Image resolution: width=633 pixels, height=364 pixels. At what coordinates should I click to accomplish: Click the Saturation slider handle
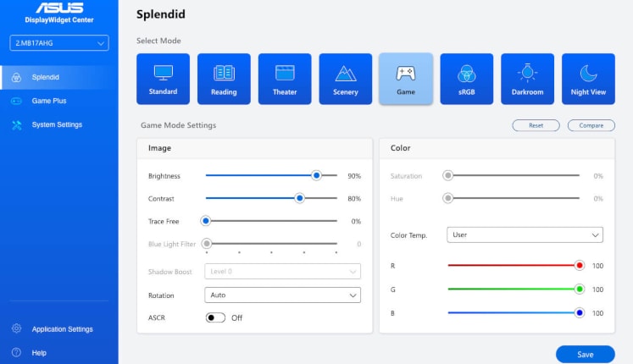(447, 175)
